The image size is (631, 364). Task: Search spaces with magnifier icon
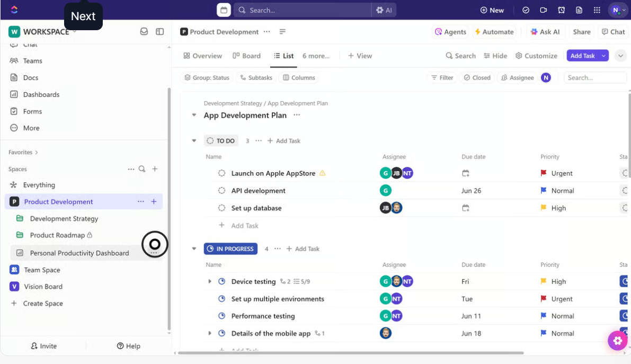pyautogui.click(x=142, y=169)
